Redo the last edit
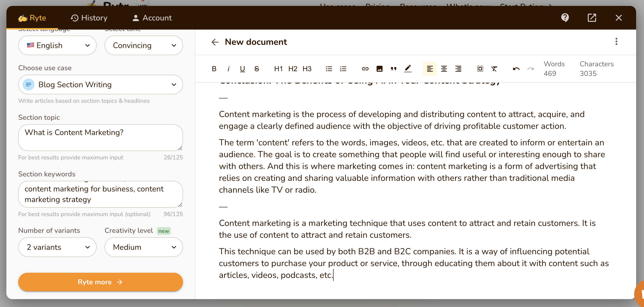Image resolution: width=644 pixels, height=307 pixels. point(530,68)
